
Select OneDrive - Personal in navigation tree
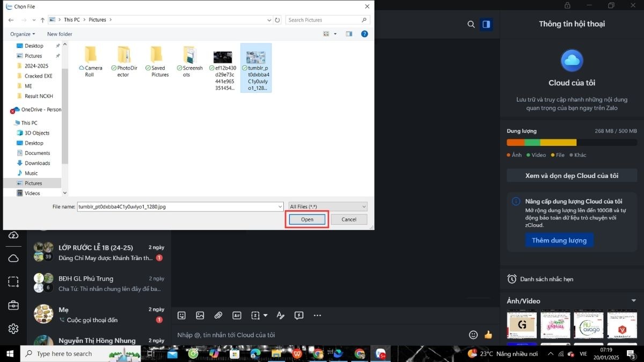[x=36, y=109]
